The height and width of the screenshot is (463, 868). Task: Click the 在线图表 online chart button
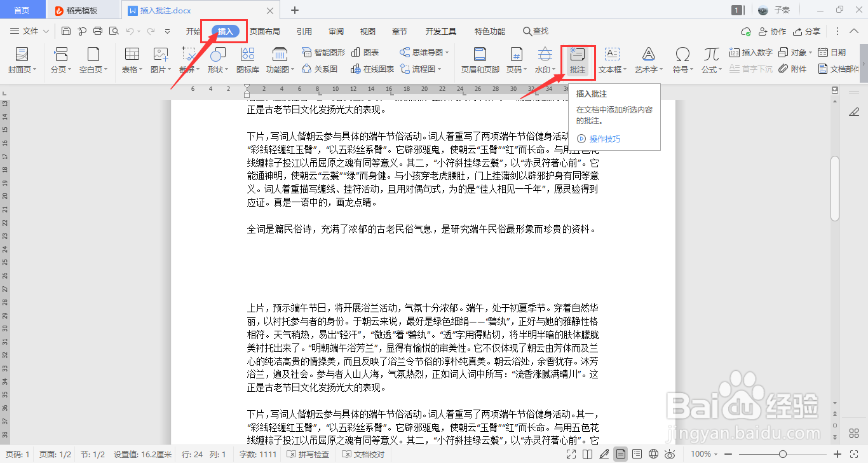tap(372, 69)
